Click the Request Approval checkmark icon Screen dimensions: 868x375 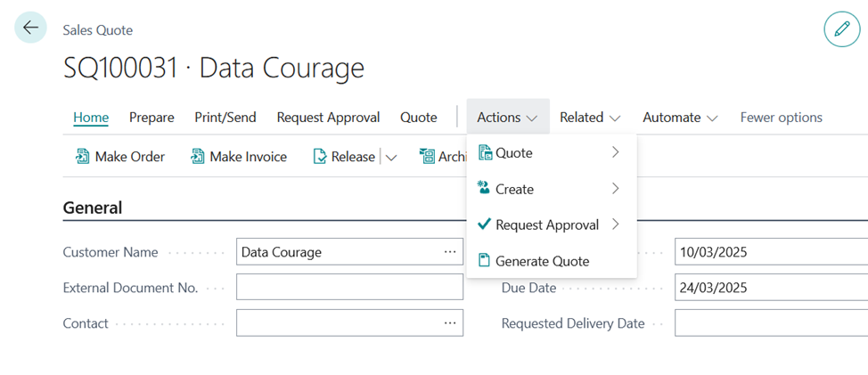pos(486,224)
